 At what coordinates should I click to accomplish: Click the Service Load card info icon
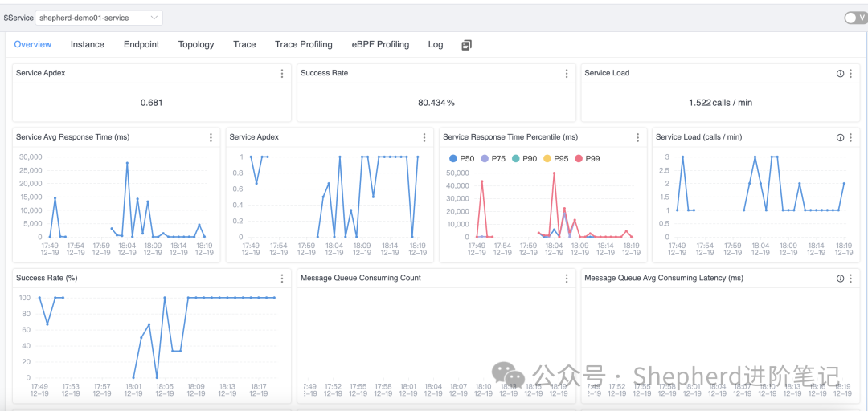(840, 74)
